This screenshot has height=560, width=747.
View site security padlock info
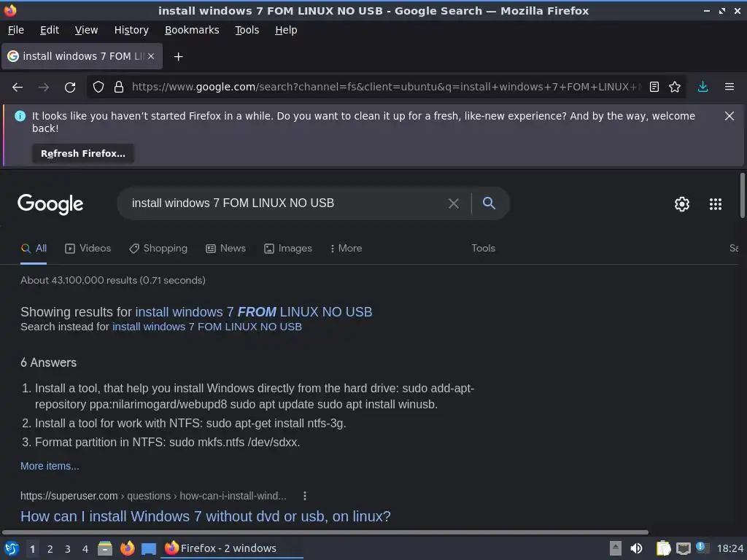tap(119, 87)
